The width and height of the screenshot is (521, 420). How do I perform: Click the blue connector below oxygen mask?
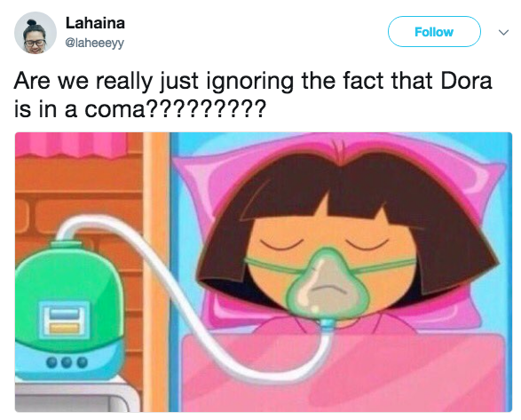coord(327,325)
